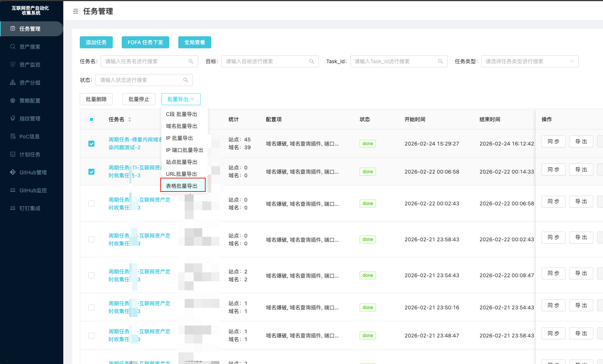The image size is (603, 364).
Task: Check the task started 2026-02-21 23:54:43
Action: [91, 275]
